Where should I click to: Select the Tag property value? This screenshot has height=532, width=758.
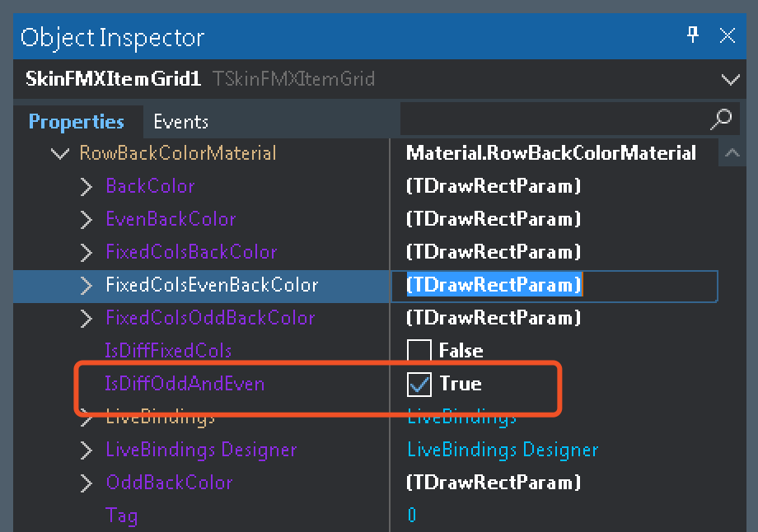[x=412, y=516]
